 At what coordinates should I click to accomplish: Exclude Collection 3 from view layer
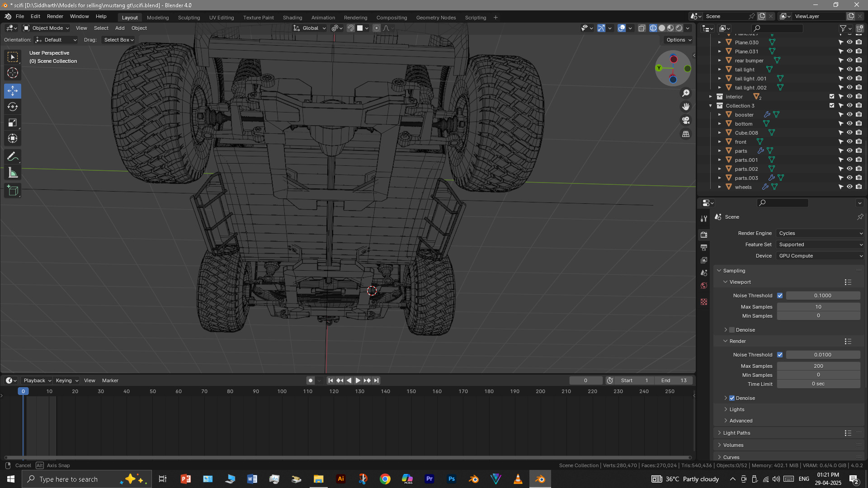(832, 105)
